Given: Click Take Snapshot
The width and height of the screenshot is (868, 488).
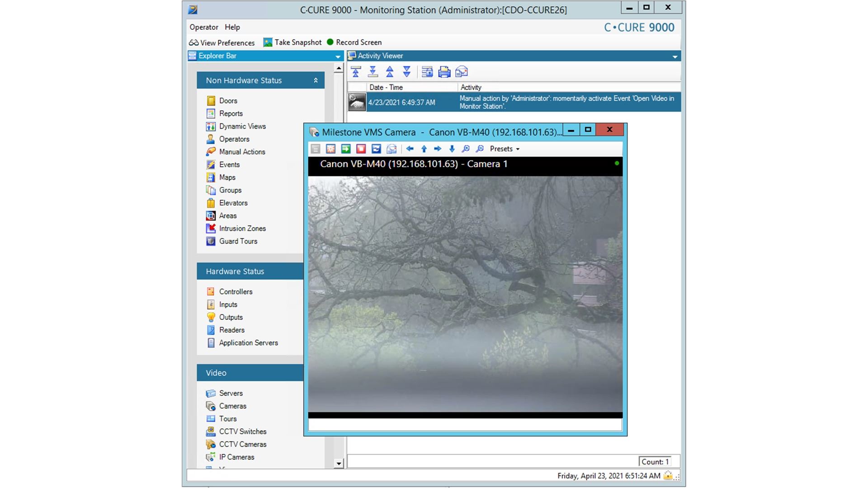Looking at the screenshot, I should (x=292, y=42).
